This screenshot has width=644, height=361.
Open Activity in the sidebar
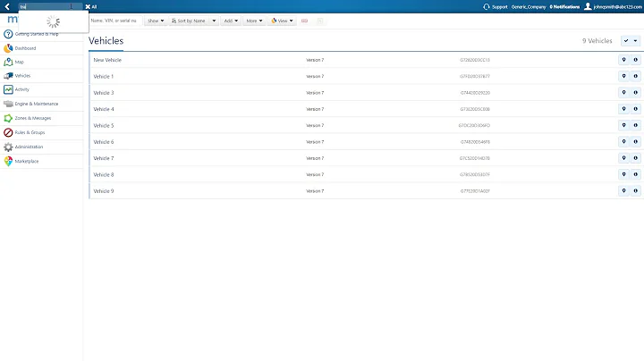coord(21,89)
